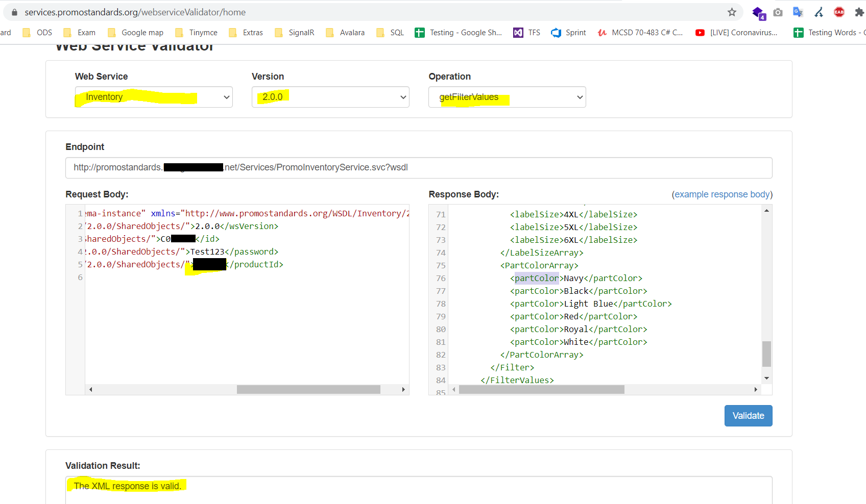The image size is (866, 504).
Task: Click the 'Royal' partColor line 80
Action: [579, 330]
